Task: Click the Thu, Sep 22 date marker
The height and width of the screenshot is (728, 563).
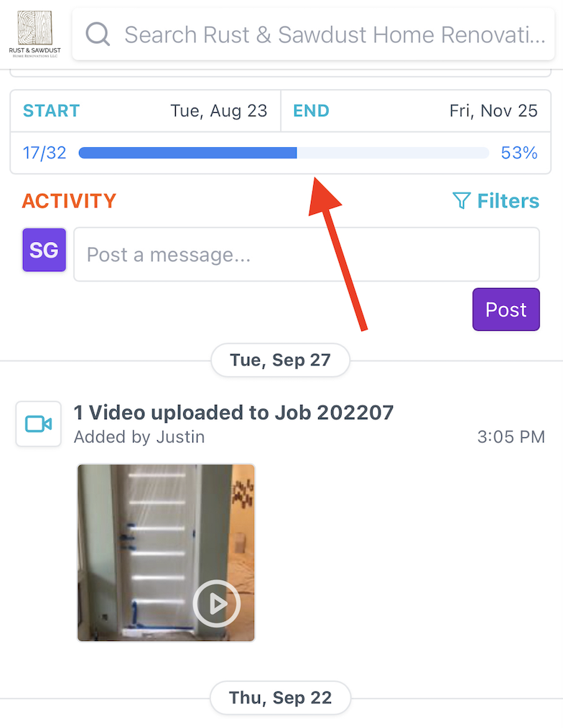Action: 281,698
